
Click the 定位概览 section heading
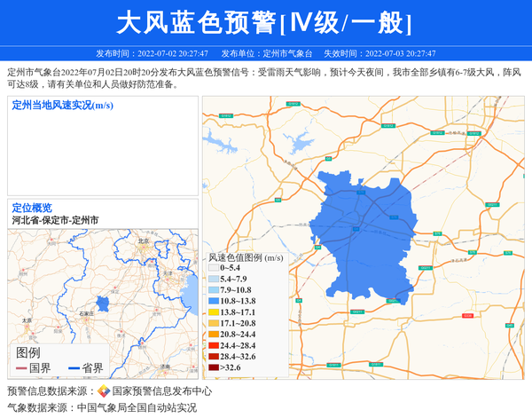tap(32, 208)
